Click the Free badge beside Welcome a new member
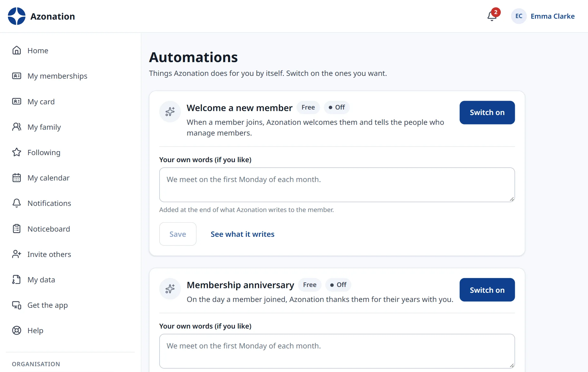The height and width of the screenshot is (372, 588). (308, 107)
